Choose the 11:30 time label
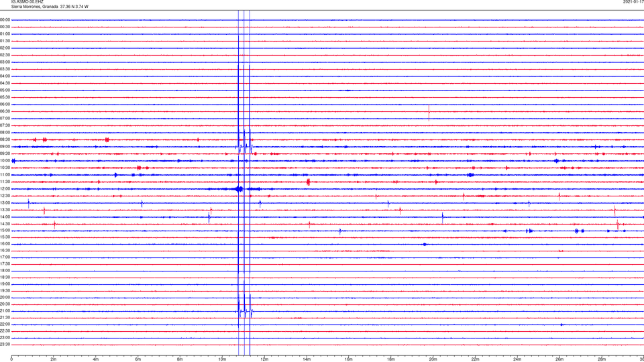Image resolution: width=644 pixels, height=362 pixels. pyautogui.click(x=5, y=182)
